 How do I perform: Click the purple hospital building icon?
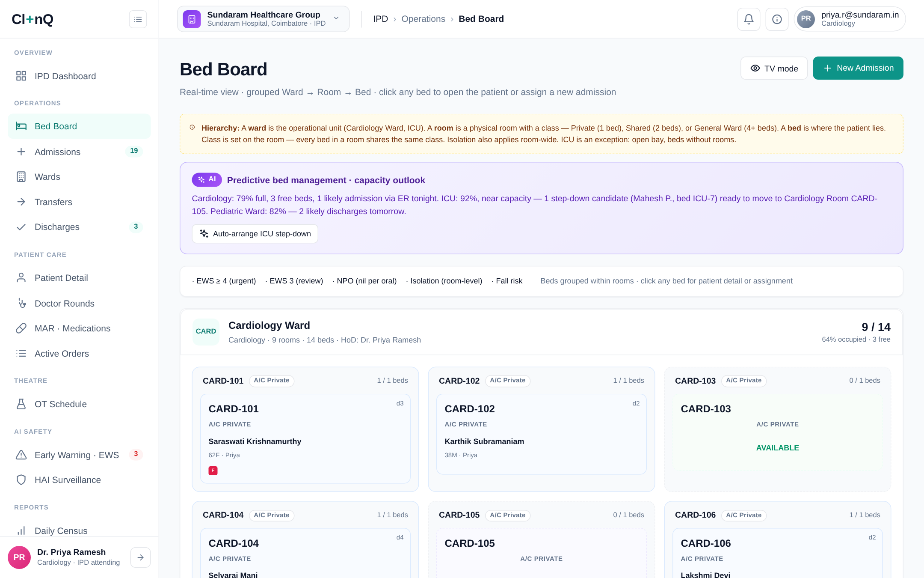click(x=192, y=19)
